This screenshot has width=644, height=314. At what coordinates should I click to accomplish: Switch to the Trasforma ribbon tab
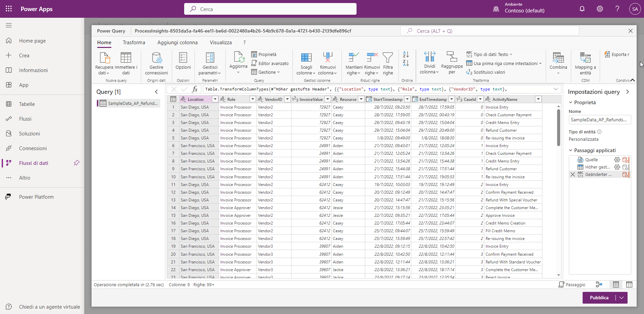tap(134, 43)
